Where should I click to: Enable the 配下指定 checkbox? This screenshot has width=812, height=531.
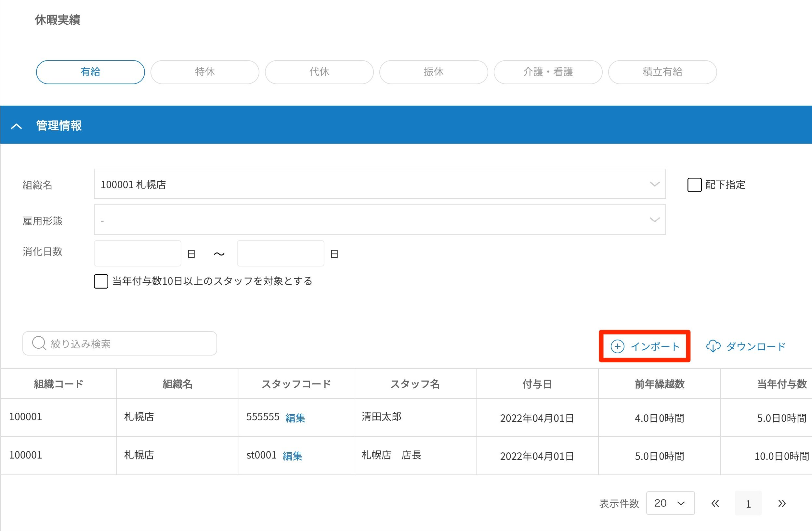(694, 185)
